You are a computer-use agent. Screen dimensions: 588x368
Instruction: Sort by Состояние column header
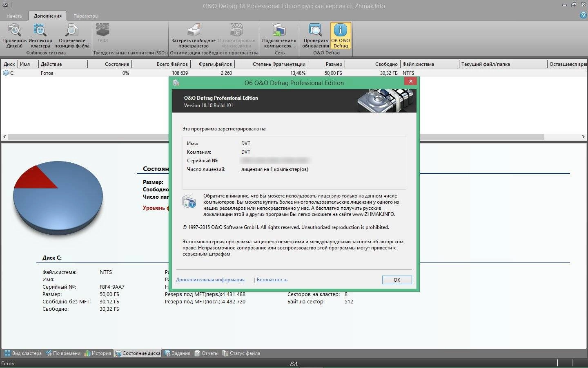(x=110, y=64)
